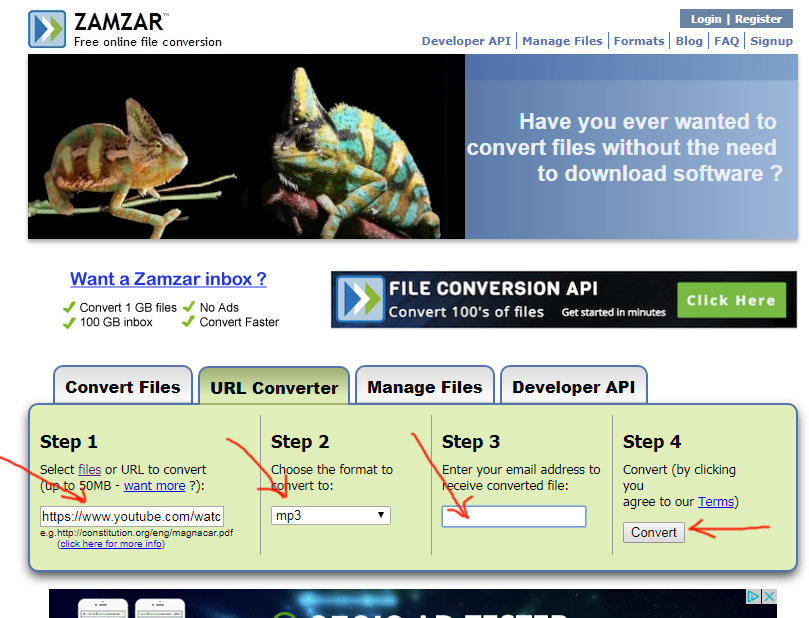The height and width of the screenshot is (618, 809).
Task: Go to the Developer API tab
Action: [573, 386]
